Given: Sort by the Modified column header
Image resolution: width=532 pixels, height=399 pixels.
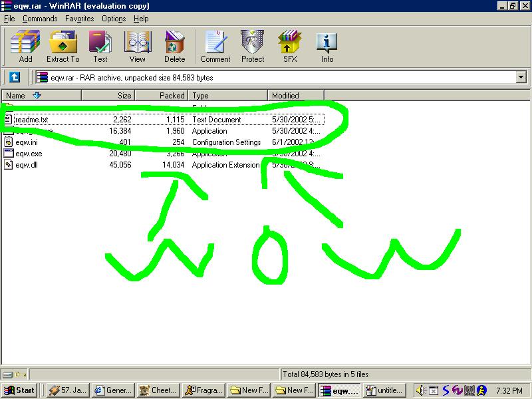Looking at the screenshot, I should coord(296,95).
